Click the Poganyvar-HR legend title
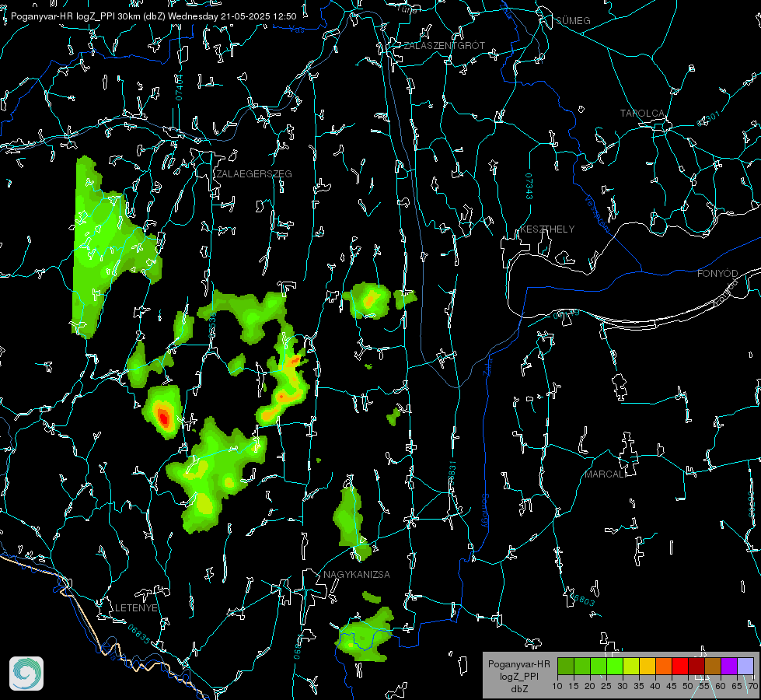 (x=518, y=664)
